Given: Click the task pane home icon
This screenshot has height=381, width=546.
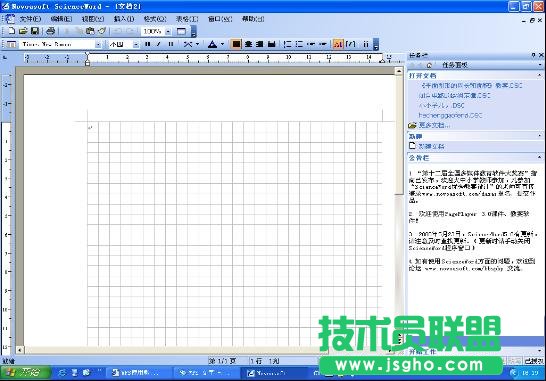Looking at the screenshot, I should (429, 65).
